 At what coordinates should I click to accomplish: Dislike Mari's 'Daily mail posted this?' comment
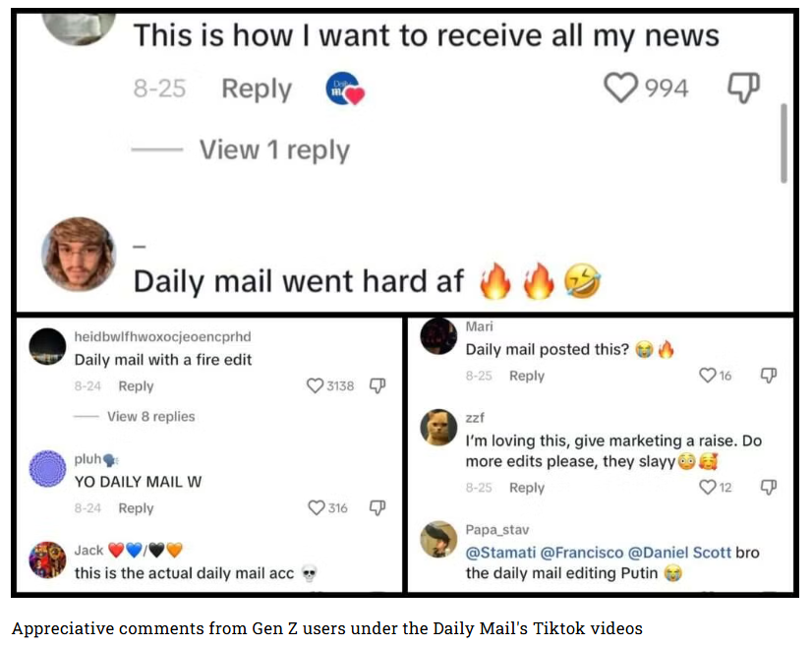[x=769, y=375]
